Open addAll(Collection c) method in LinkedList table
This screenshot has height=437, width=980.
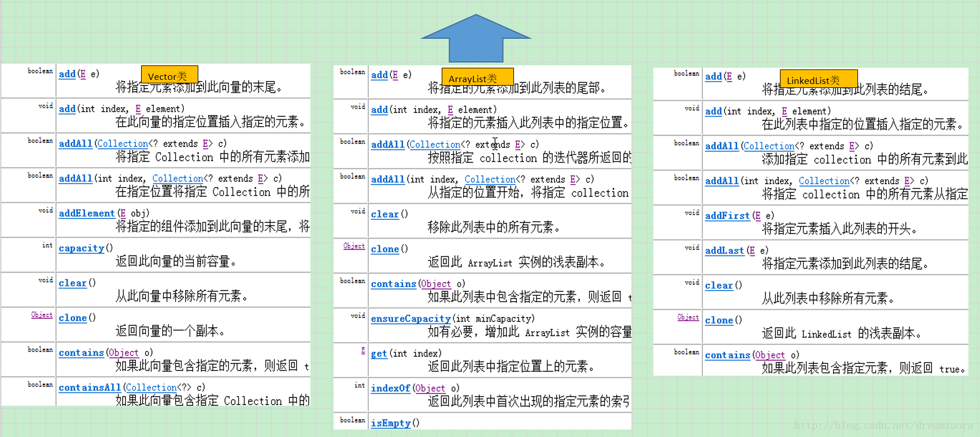pyautogui.click(x=722, y=146)
